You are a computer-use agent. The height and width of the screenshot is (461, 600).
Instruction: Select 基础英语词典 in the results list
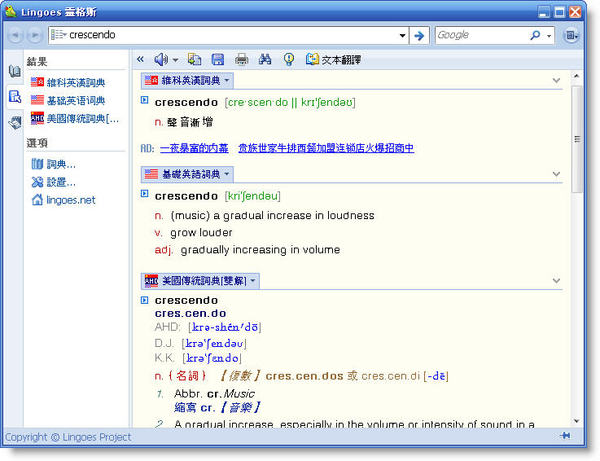coord(68,100)
